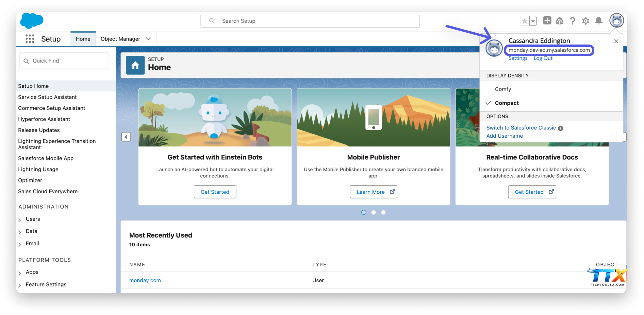Screen dimensions: 644x315
Task: Select Setup Home in sidebar
Action: 66,86
